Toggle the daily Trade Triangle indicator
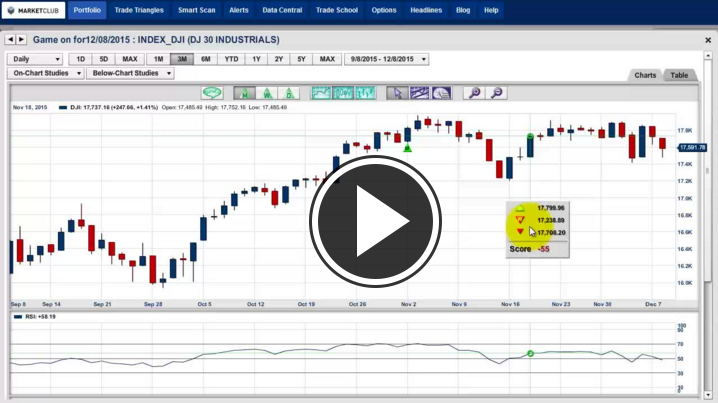718x403 pixels. click(289, 93)
